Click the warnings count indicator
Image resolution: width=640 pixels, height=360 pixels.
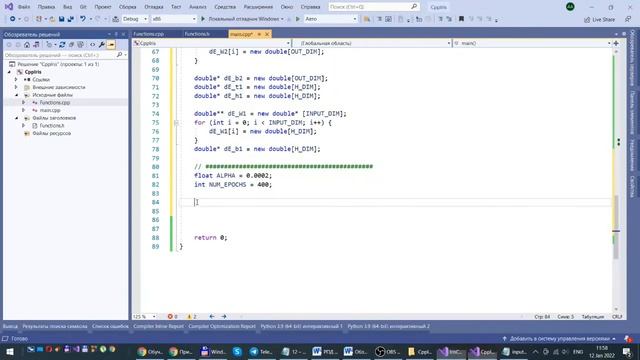(191, 316)
